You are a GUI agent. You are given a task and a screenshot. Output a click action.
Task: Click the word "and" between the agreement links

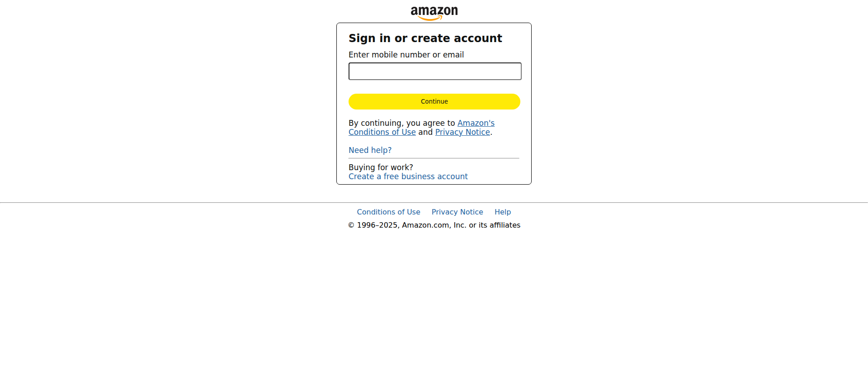click(425, 132)
